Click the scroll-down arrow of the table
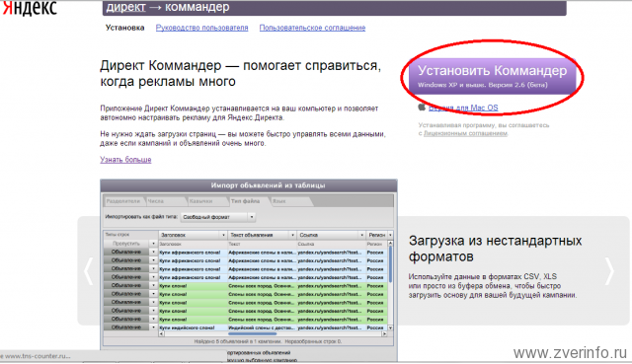The width and height of the screenshot is (632, 364). (390, 328)
